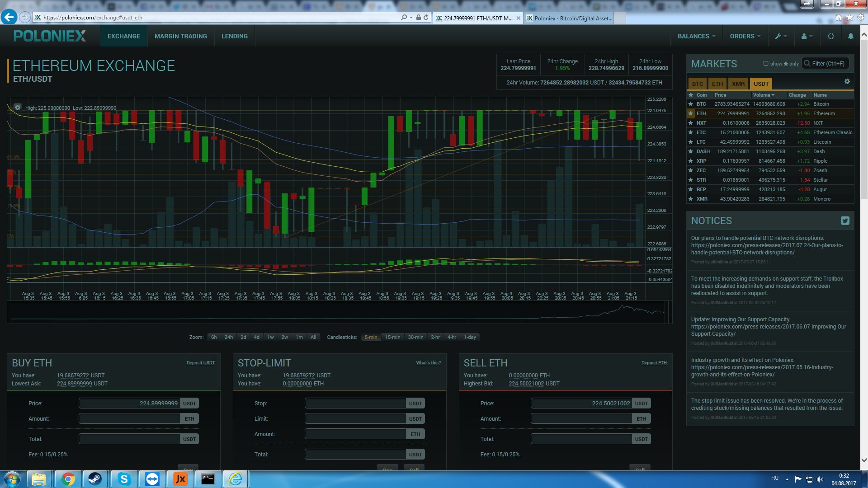868x488 pixels.
Task: Sort markets by Volume column
Action: click(764, 95)
